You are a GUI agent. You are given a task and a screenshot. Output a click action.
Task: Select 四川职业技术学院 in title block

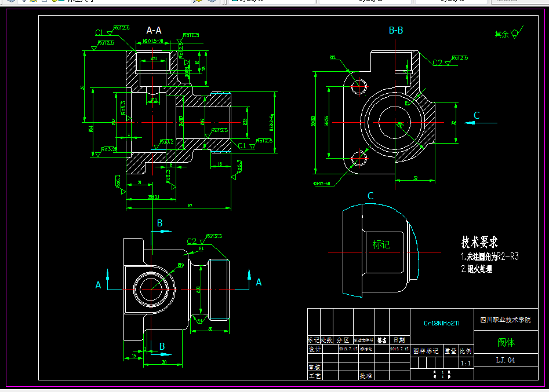pyautogui.click(x=506, y=320)
